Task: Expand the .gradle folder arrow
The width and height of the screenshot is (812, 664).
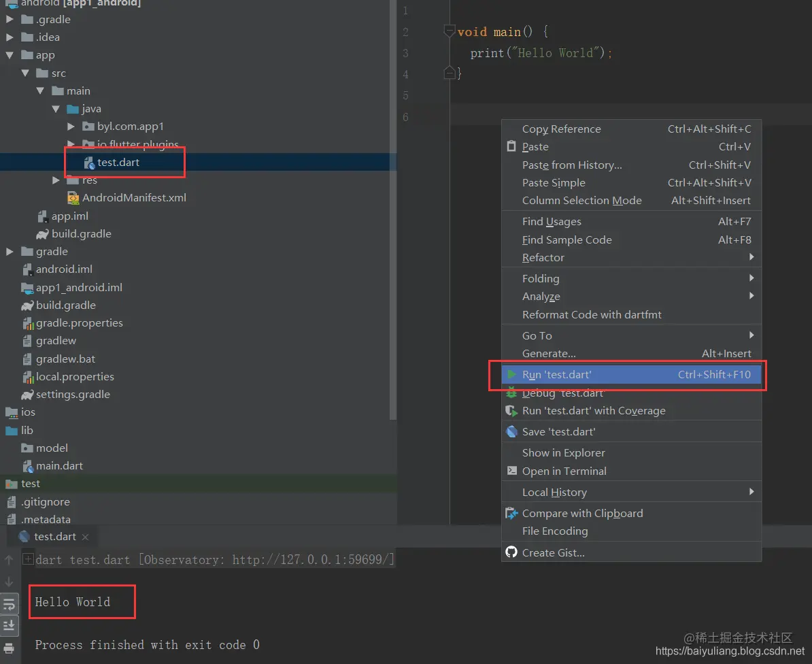Action: [10, 20]
